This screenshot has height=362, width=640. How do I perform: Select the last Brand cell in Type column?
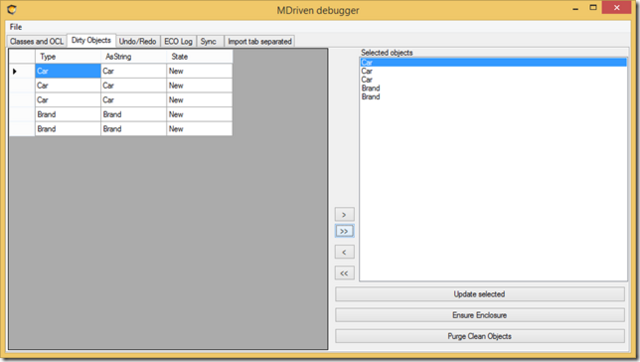point(68,129)
